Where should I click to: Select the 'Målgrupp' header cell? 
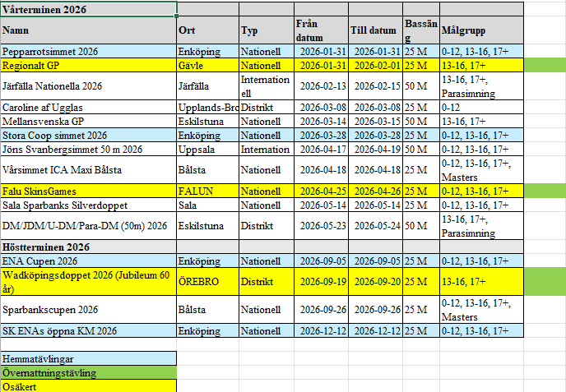(x=480, y=30)
